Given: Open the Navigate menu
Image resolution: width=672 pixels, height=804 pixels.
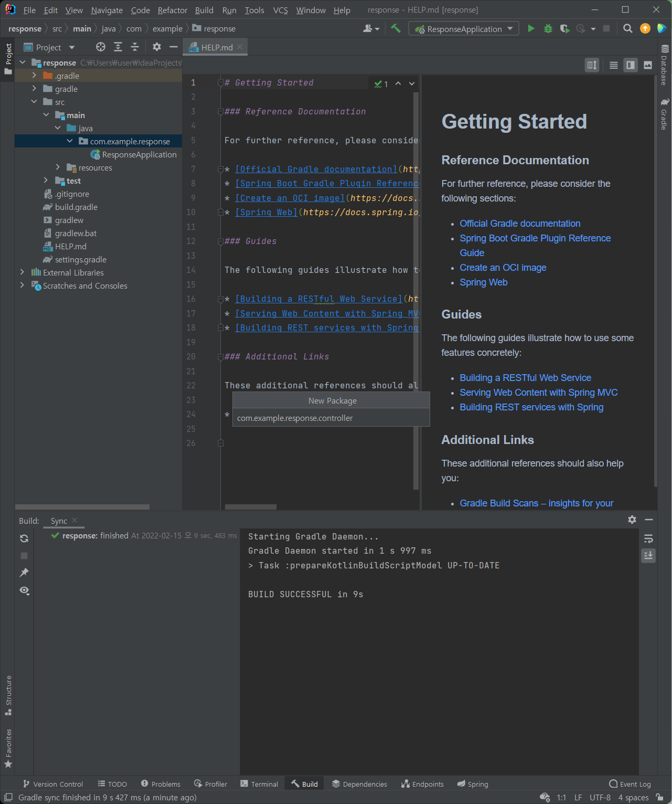Looking at the screenshot, I should pos(106,10).
